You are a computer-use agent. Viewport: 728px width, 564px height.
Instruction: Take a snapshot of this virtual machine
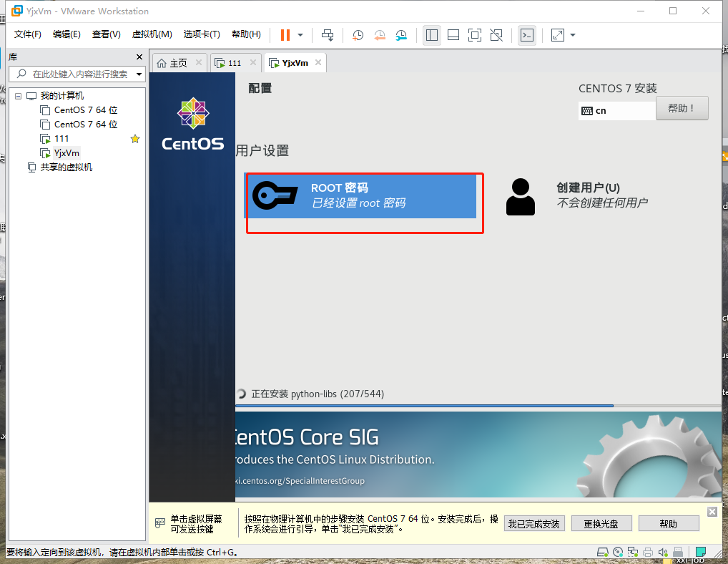[358, 35]
